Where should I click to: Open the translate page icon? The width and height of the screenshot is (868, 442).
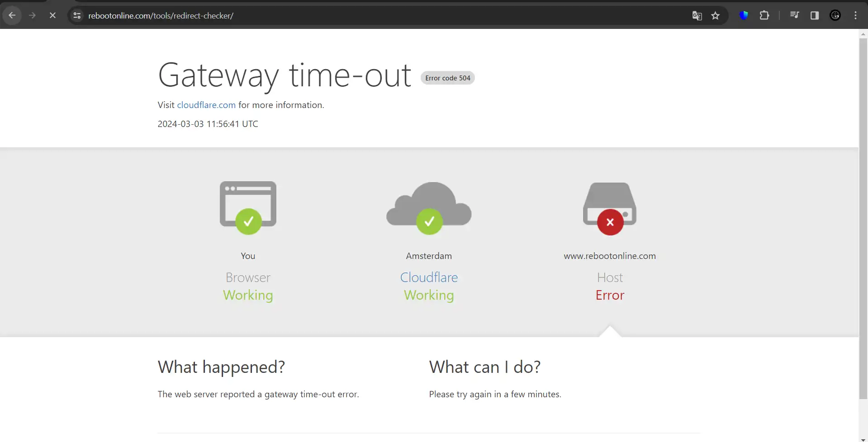pyautogui.click(x=697, y=16)
